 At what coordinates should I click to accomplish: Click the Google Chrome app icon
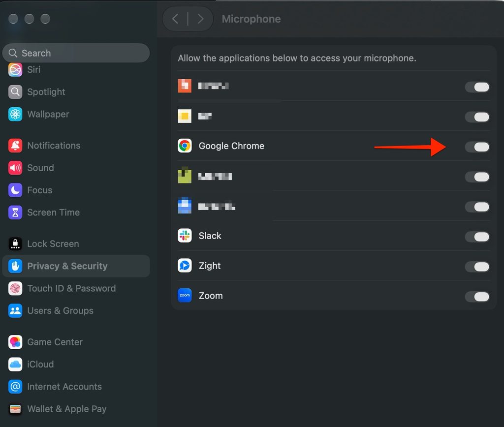(185, 146)
